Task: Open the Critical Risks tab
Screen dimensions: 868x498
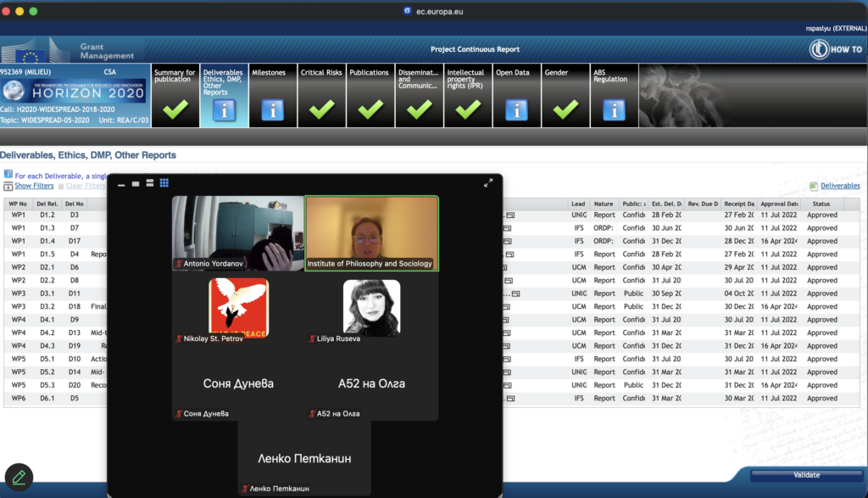Action: [x=321, y=95]
